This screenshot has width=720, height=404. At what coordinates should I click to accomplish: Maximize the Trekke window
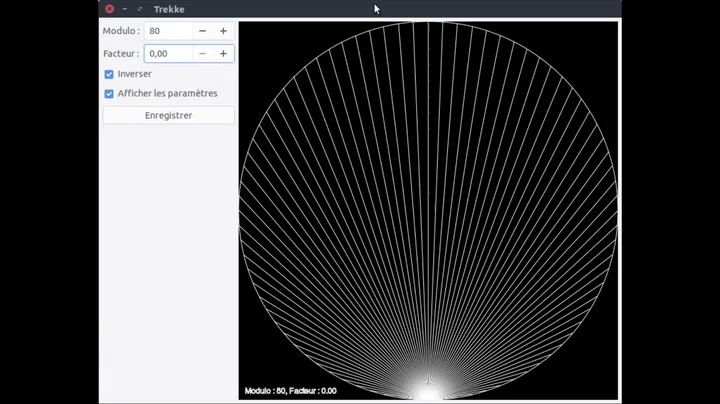(x=140, y=9)
